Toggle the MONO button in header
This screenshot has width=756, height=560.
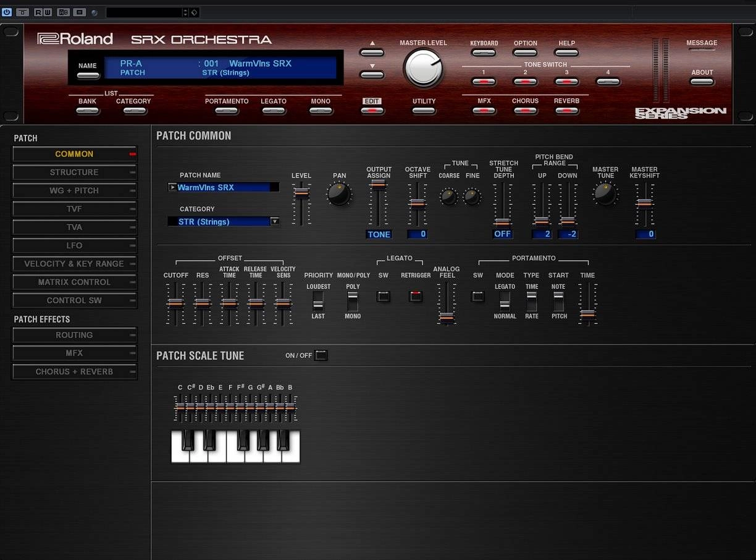pos(321,111)
